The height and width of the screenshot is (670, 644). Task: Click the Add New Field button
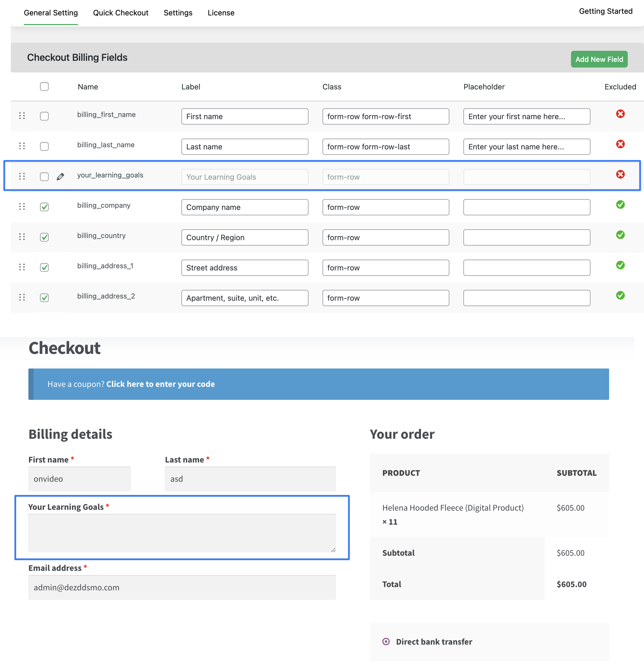(599, 59)
